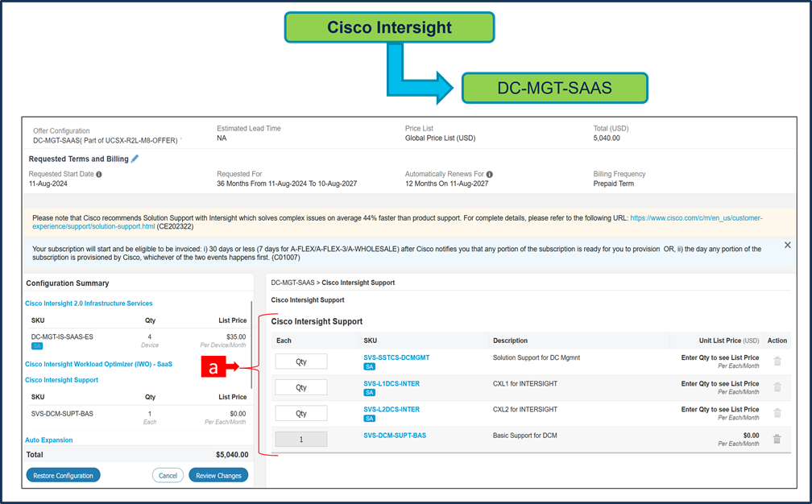Click Solution Support for DC Mgmnt description
812x504 pixels.
point(536,357)
